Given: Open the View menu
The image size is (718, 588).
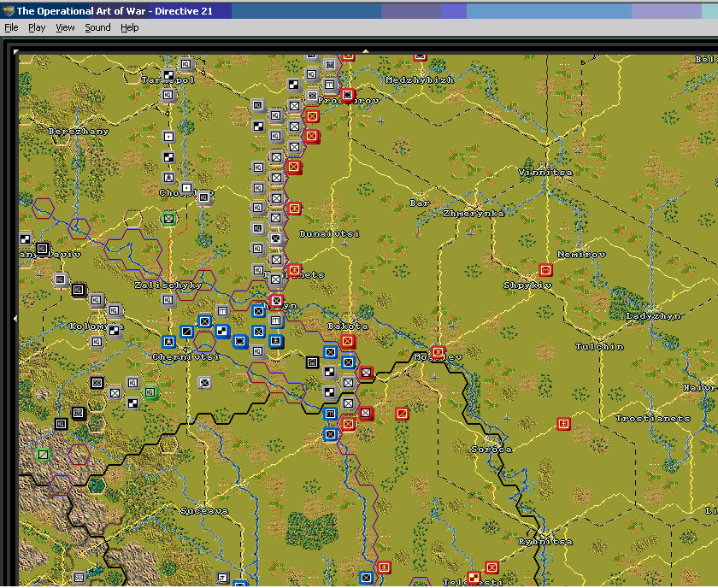Looking at the screenshot, I should [65, 28].
